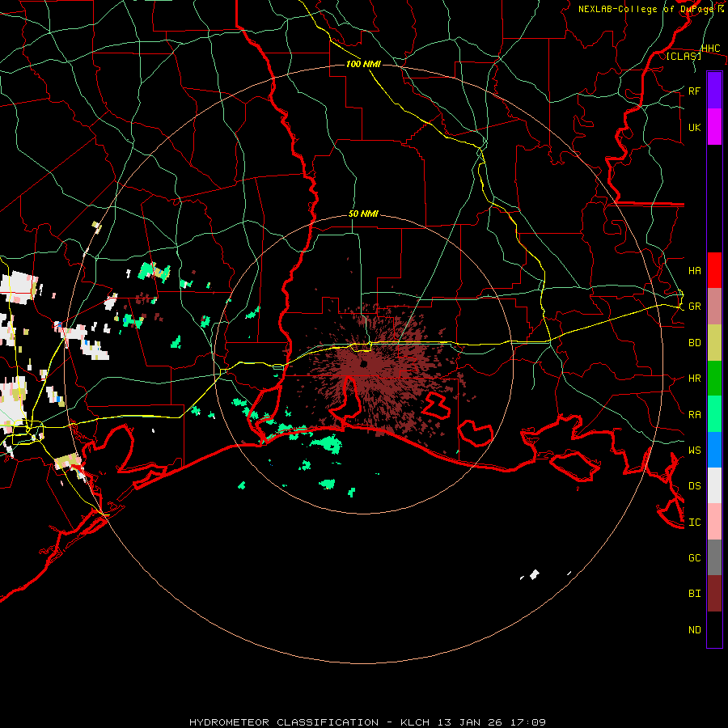Click the ND black legend swatch
Image resolution: width=728 pixels, height=728 pixels.
tap(714, 629)
